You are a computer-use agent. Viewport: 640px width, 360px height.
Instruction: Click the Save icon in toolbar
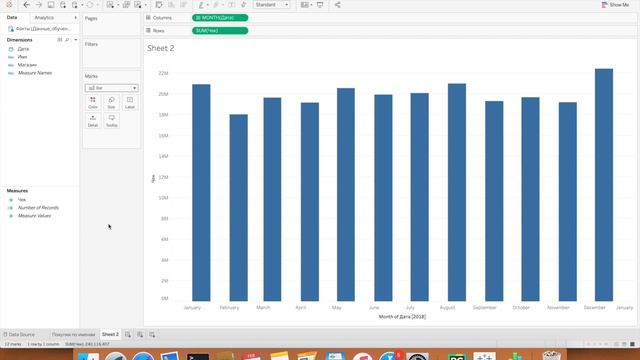51,5
